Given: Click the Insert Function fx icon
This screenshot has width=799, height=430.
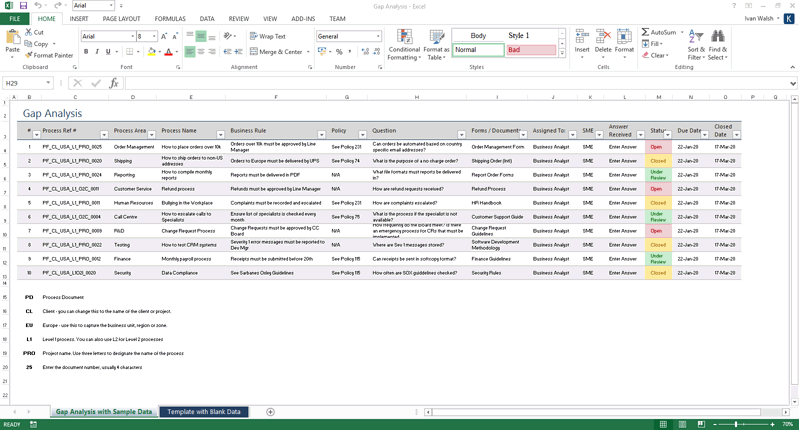Looking at the screenshot, I should click(114, 83).
